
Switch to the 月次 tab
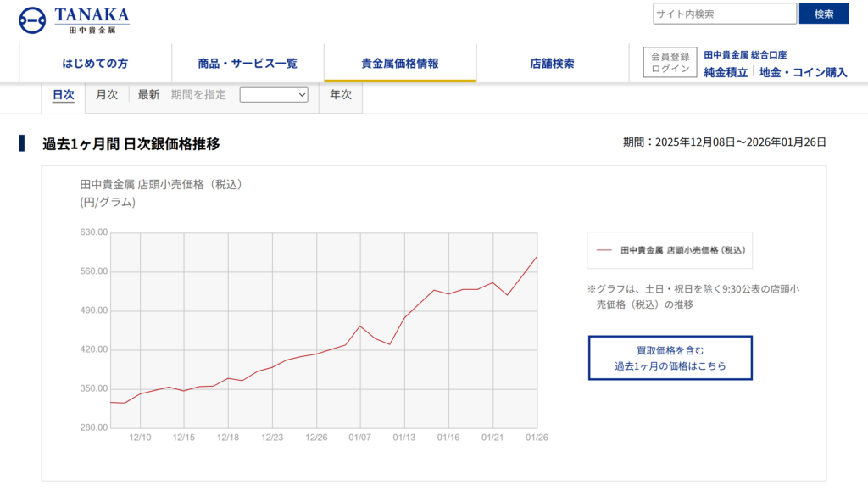tap(107, 95)
